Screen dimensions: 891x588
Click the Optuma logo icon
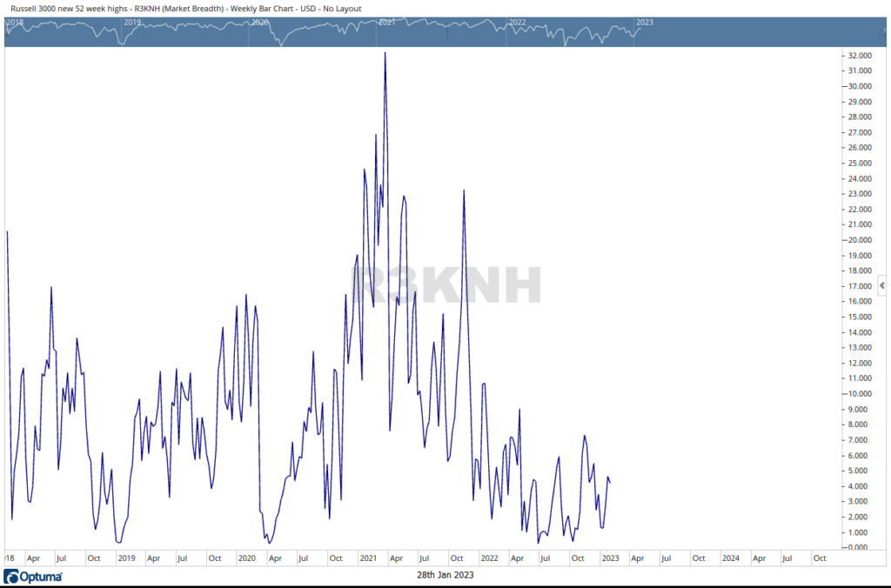[12, 577]
